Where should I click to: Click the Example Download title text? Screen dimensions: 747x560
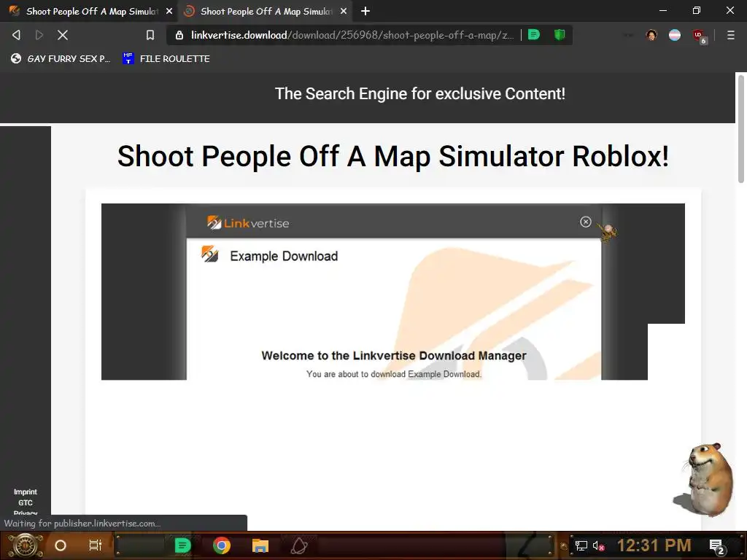pos(284,256)
